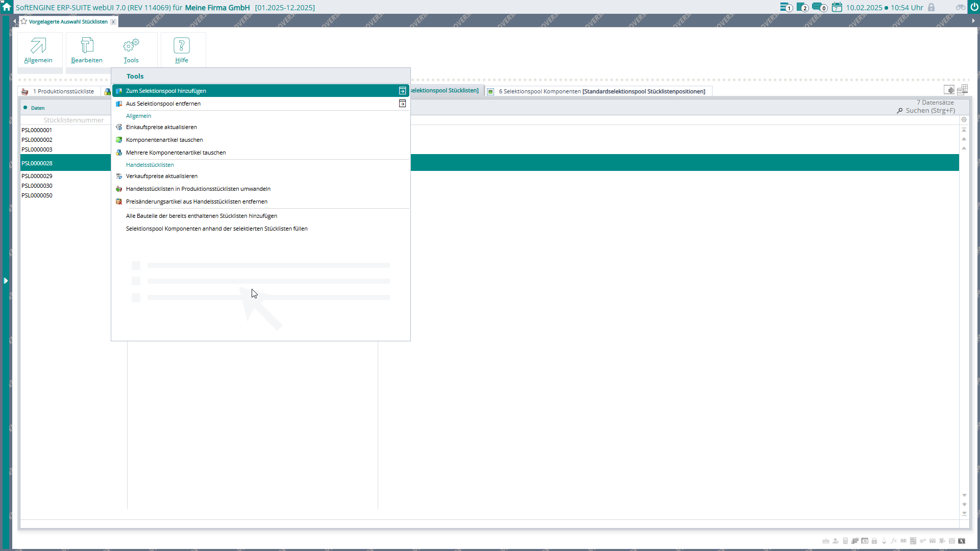Click the Allgemein ribbon button
This screenshot has height=551, width=980.
click(x=38, y=49)
